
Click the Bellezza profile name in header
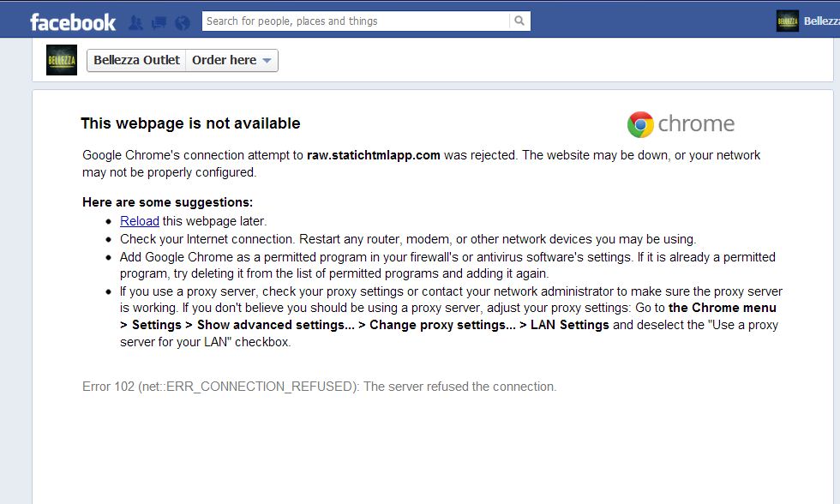click(x=821, y=21)
